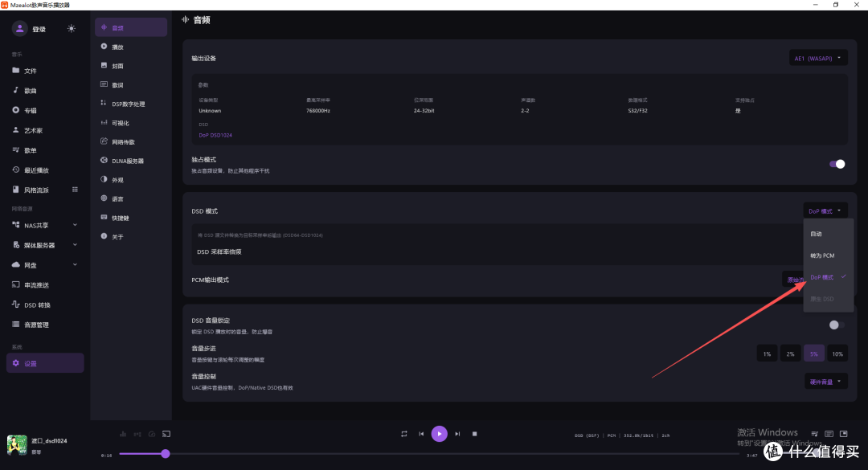
Task: Open the 硬件音量 volume control dropdown
Action: [826, 382]
